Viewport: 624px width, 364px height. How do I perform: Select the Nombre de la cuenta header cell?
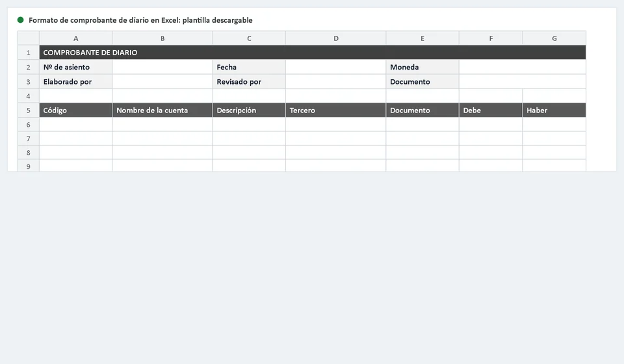click(162, 110)
